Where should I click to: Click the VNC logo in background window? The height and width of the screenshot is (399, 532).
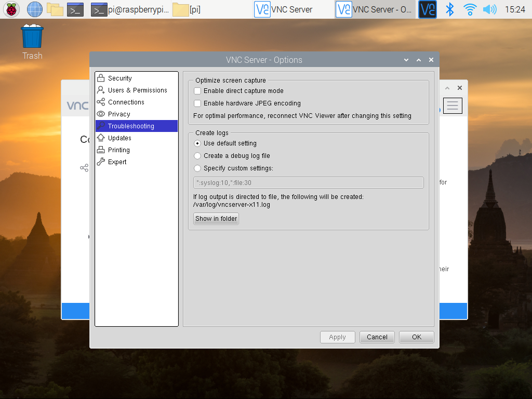coord(77,105)
